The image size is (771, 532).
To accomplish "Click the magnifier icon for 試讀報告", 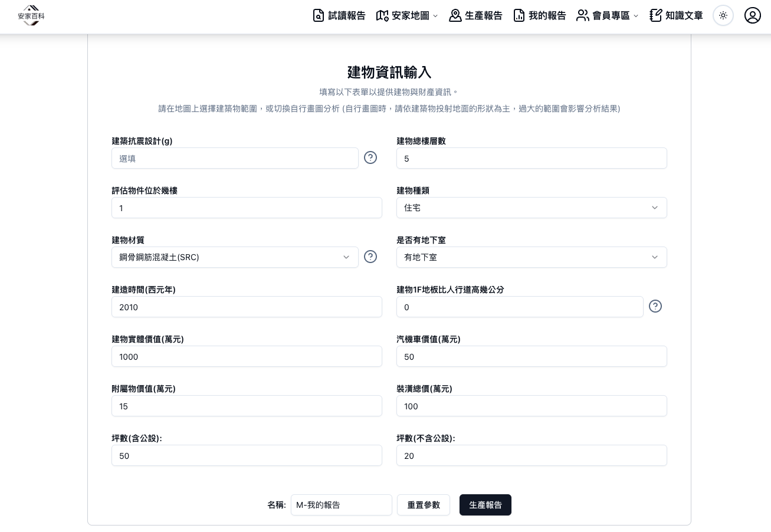I will [x=319, y=15].
